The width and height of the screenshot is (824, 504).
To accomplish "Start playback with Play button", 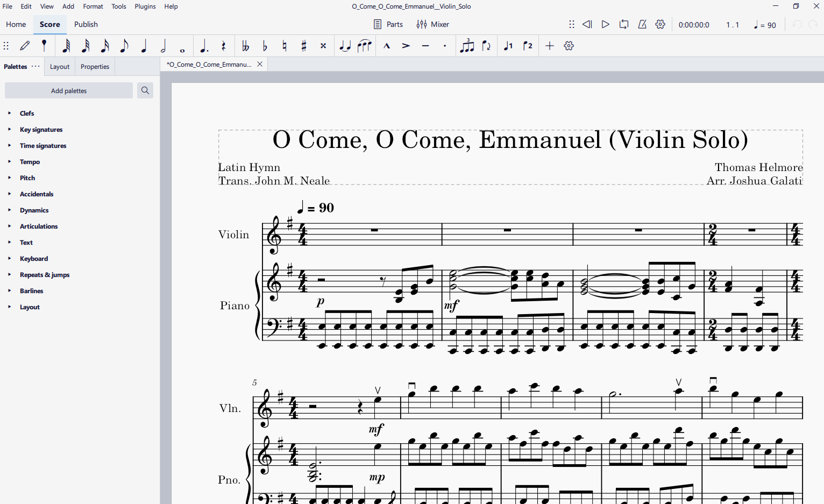I will pos(606,24).
